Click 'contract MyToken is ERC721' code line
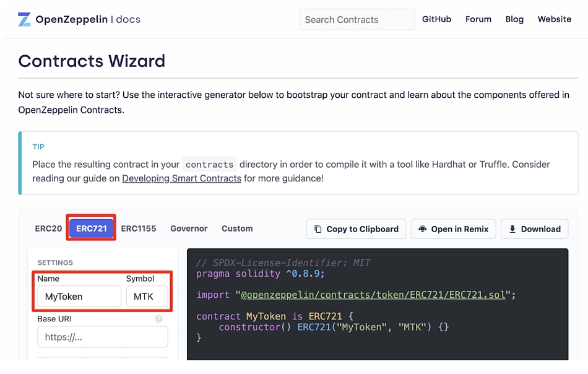 274,316
